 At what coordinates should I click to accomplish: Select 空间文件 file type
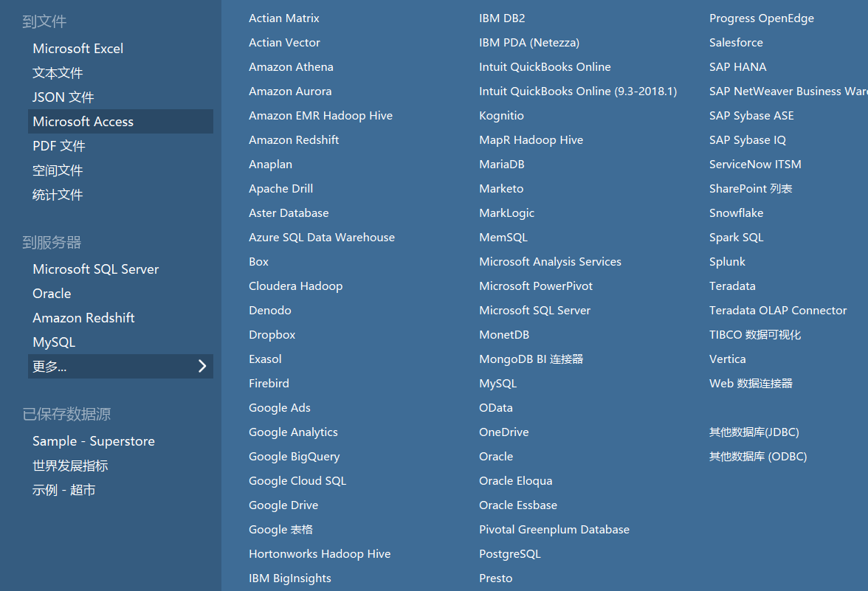[x=58, y=170]
